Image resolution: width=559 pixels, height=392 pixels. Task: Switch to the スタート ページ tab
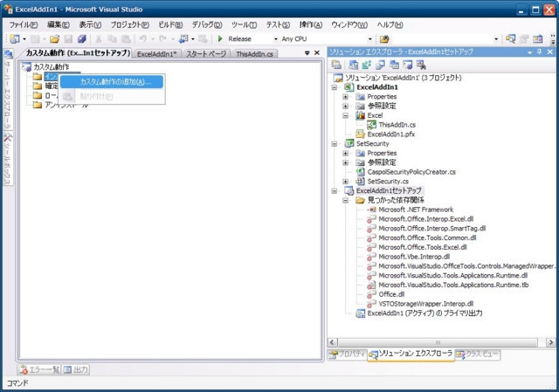(x=206, y=54)
